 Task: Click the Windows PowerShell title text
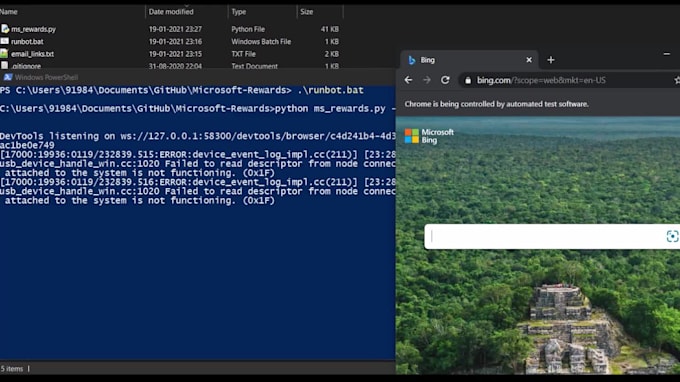coord(46,78)
